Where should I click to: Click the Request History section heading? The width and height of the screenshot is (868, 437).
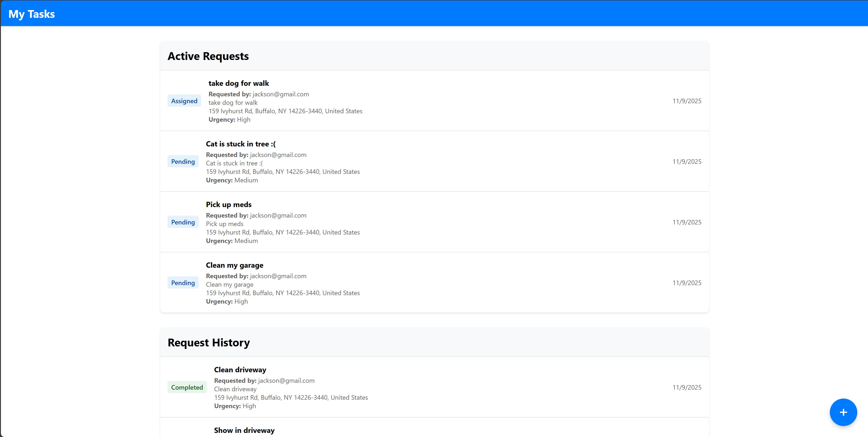point(208,343)
